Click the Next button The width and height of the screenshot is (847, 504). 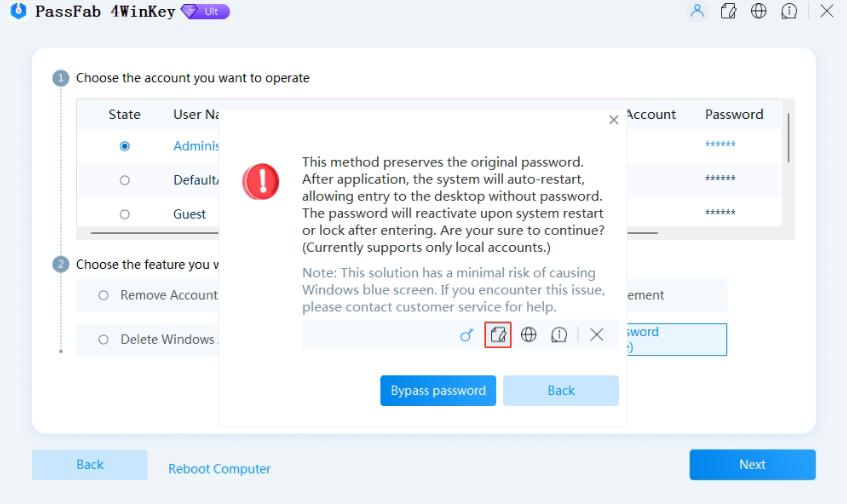(x=752, y=464)
